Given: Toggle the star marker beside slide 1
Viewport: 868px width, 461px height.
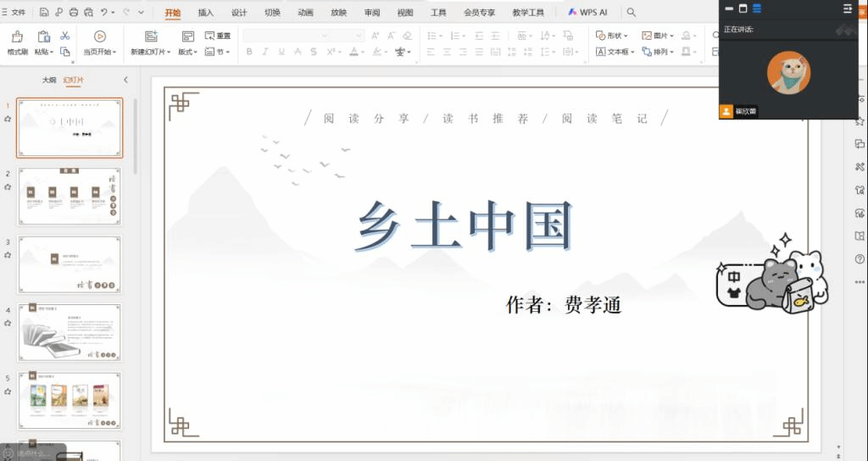Looking at the screenshot, I should coord(8,119).
